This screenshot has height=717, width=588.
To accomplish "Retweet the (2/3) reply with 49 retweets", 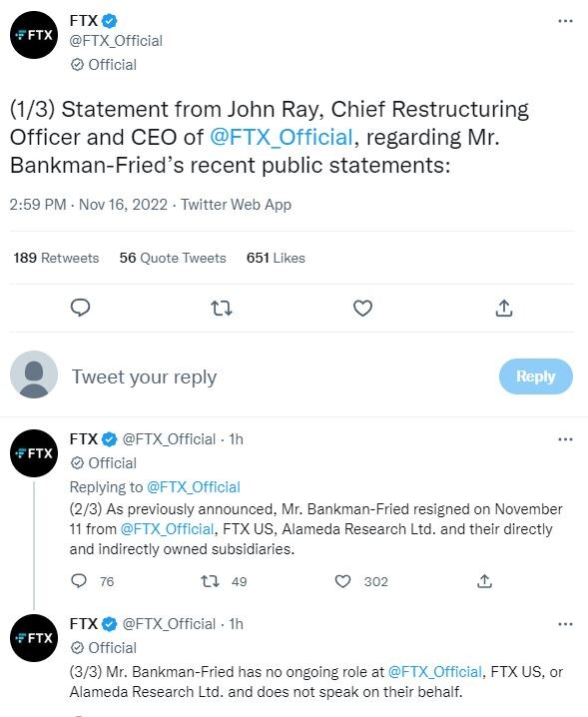I will (211, 581).
